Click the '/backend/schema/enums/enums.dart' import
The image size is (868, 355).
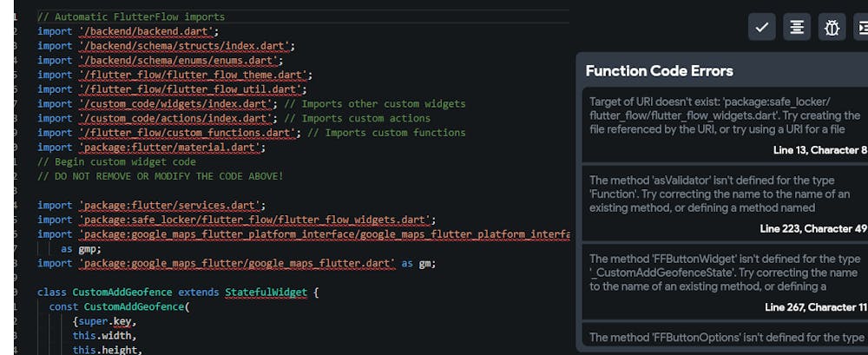point(179,61)
